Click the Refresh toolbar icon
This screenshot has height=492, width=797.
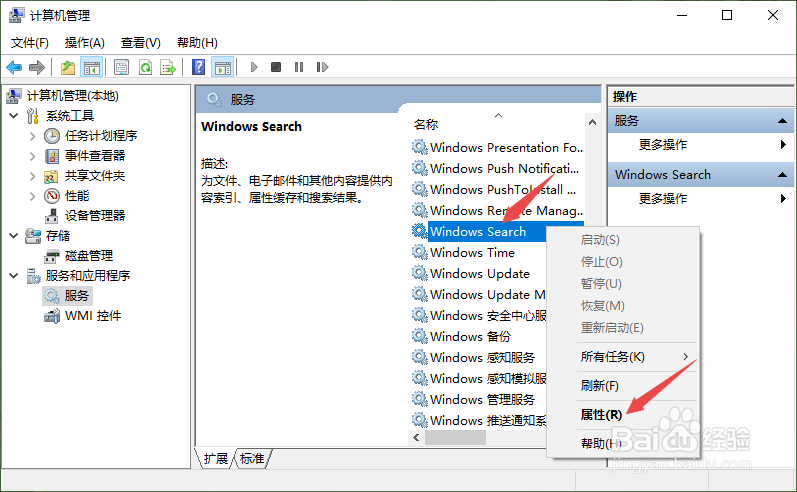coord(145,67)
